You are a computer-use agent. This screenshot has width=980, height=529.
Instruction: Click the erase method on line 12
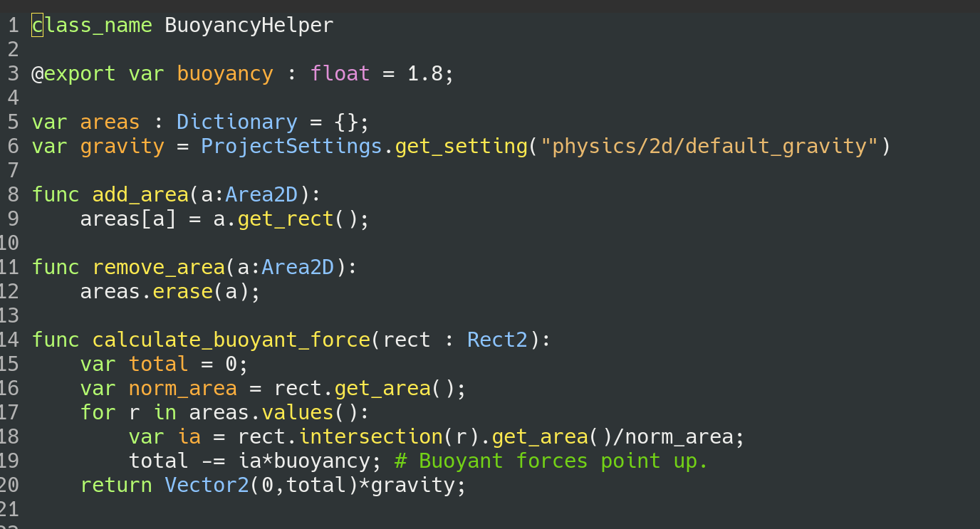click(x=182, y=292)
